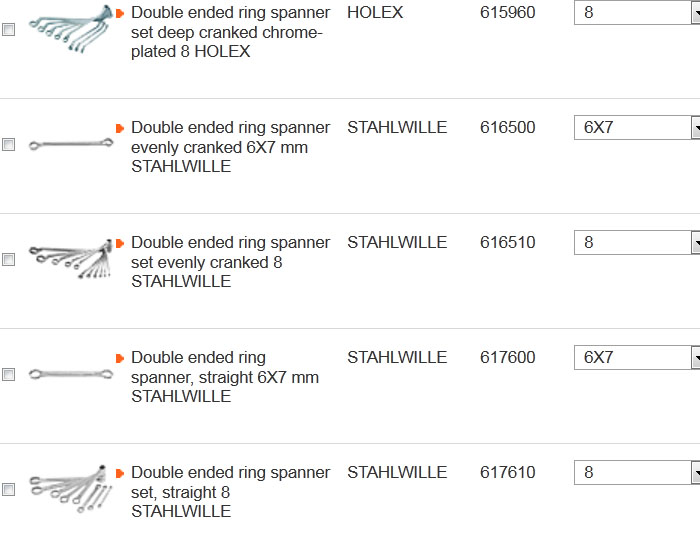Click the straight 6X7 spanner image
This screenshot has width=700, height=550.
click(x=70, y=374)
